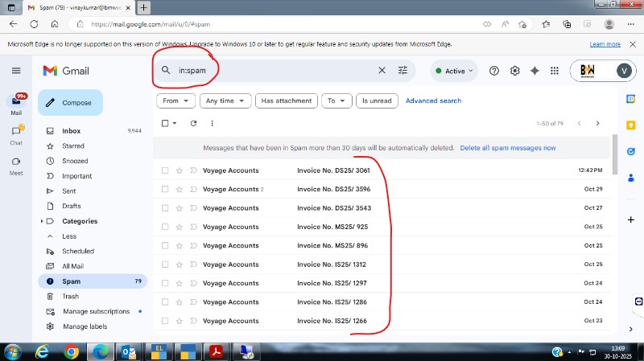644x361 pixels.
Task: Open Gmail settings gear icon
Action: click(515, 71)
